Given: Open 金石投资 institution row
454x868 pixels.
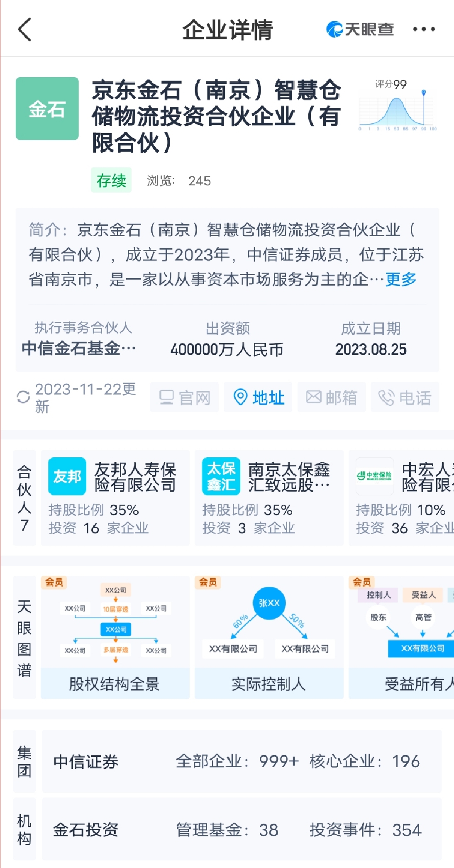Looking at the screenshot, I should point(242,830).
